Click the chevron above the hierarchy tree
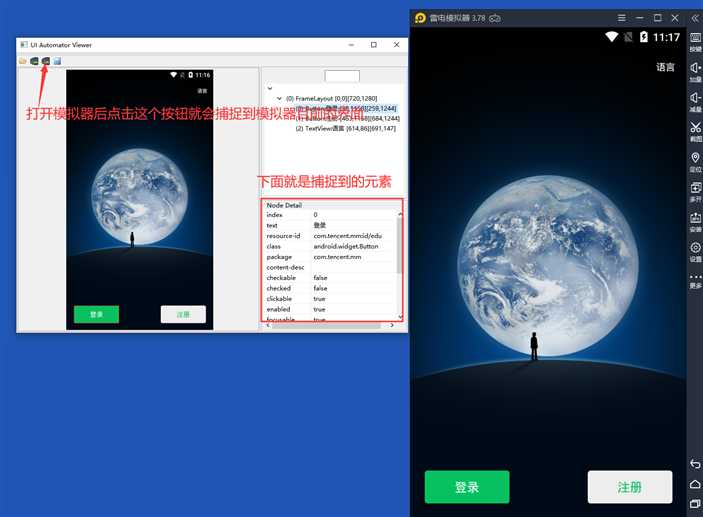 point(269,88)
